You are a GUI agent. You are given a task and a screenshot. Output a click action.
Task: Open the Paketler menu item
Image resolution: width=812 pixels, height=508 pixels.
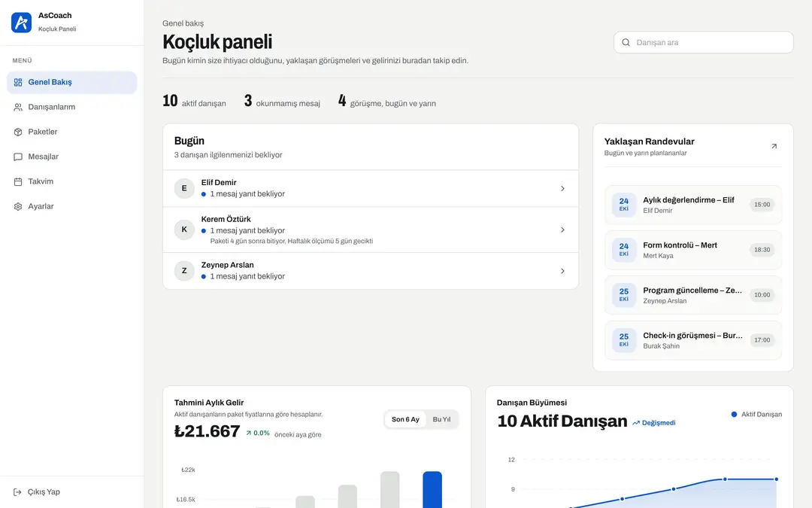[x=72, y=132]
